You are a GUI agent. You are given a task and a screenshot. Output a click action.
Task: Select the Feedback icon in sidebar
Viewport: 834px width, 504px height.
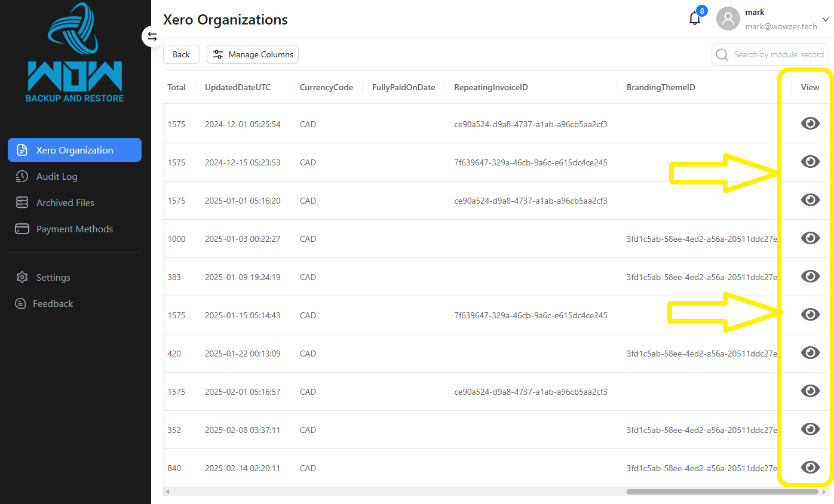[22, 303]
